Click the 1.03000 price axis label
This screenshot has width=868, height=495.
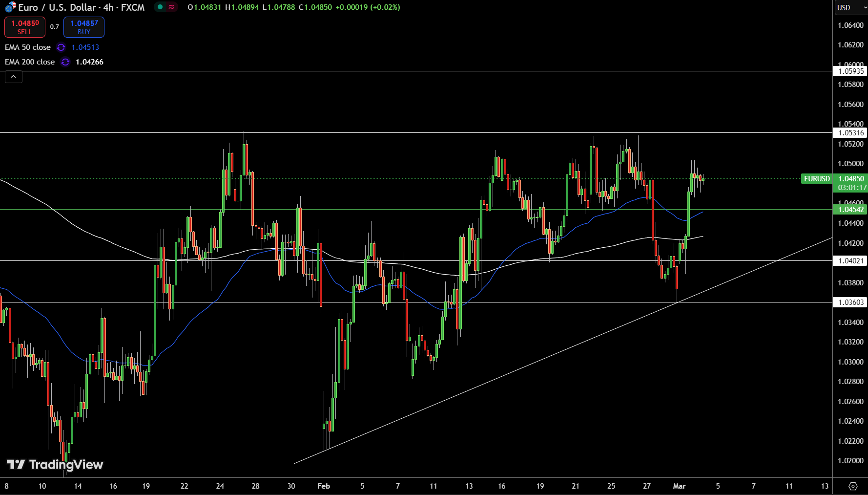(850, 362)
